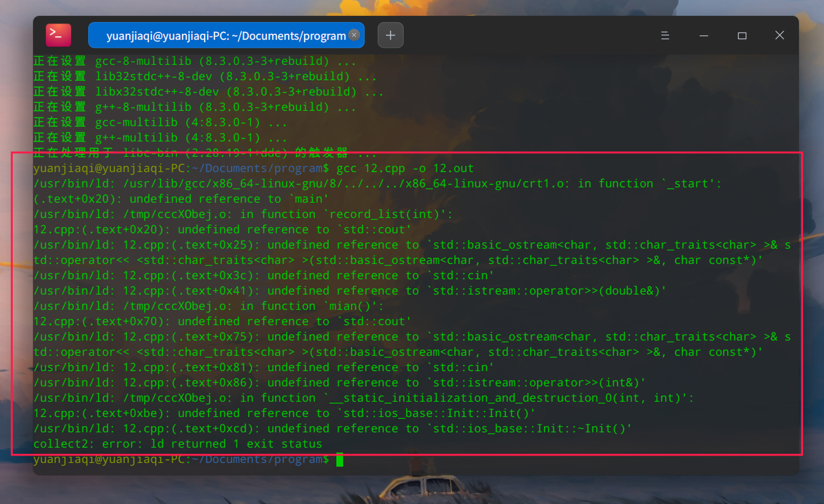
Task: Close the ~/Documents/program terminal tab
Action: tap(354, 35)
